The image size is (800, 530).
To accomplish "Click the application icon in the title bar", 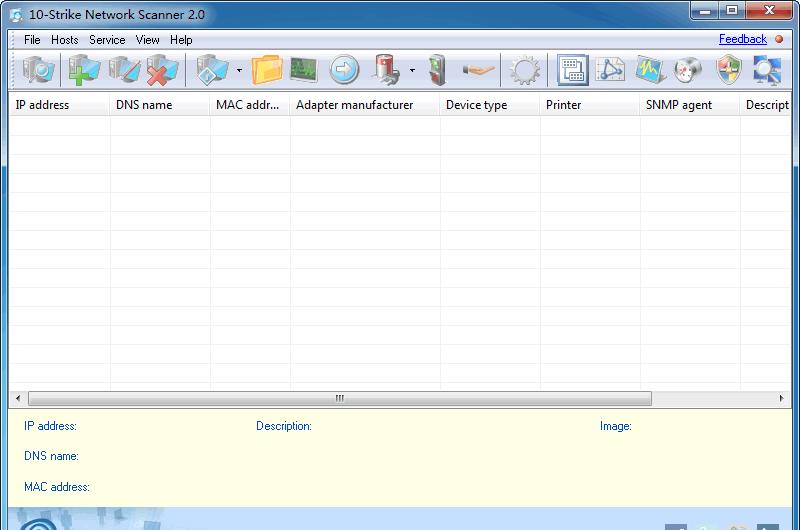I will tap(16, 15).
